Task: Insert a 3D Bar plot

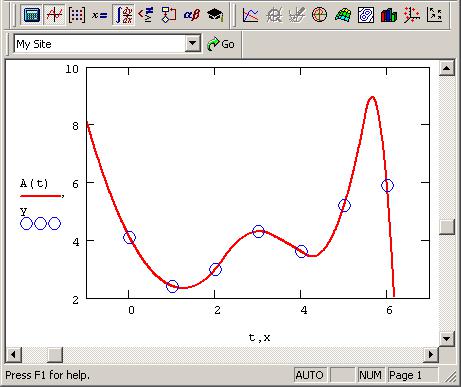Action: coord(388,14)
